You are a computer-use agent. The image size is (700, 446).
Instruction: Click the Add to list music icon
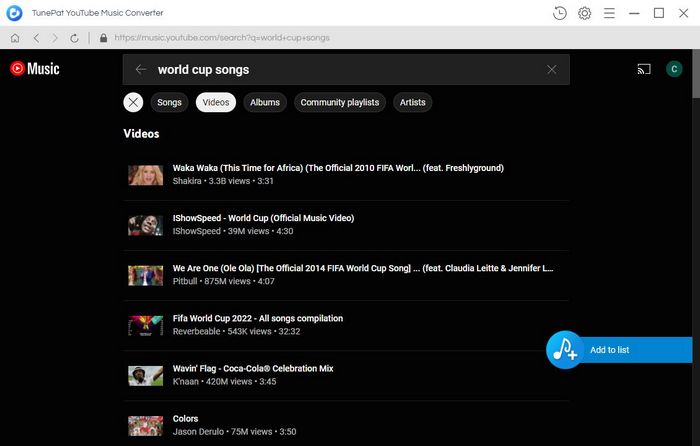[x=565, y=350]
